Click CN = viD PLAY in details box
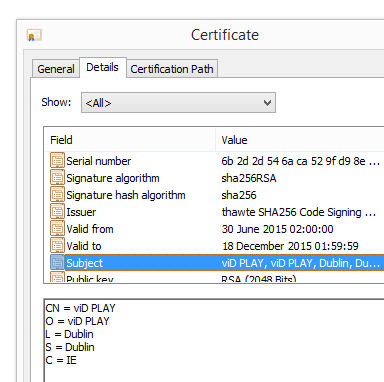The height and width of the screenshot is (382, 384). (80, 308)
